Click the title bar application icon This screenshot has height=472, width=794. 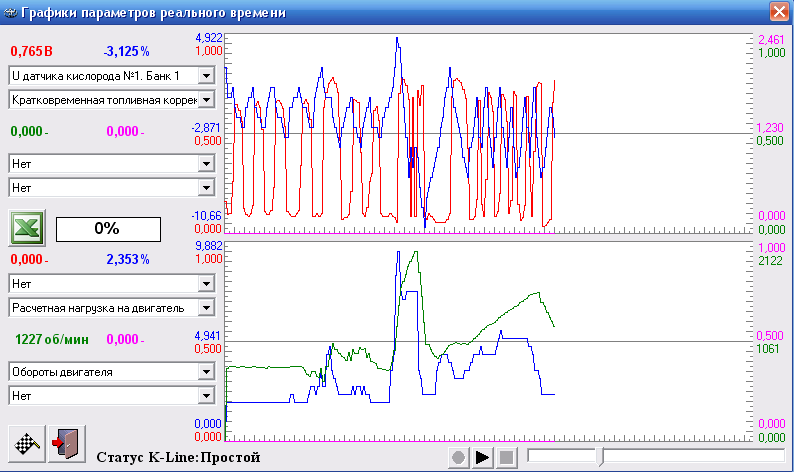pos(11,13)
